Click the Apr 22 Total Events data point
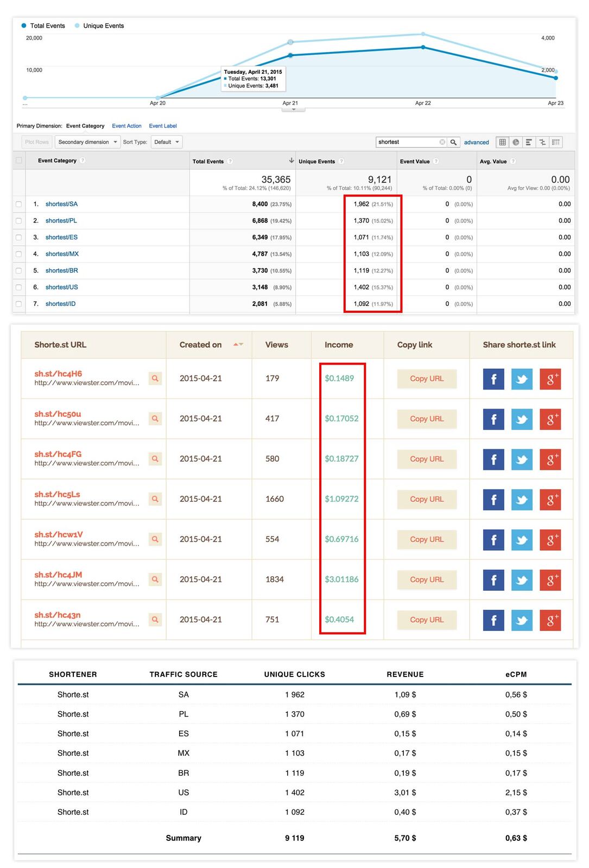Image resolution: width=589 pixels, height=868 pixels. pyautogui.click(x=423, y=47)
